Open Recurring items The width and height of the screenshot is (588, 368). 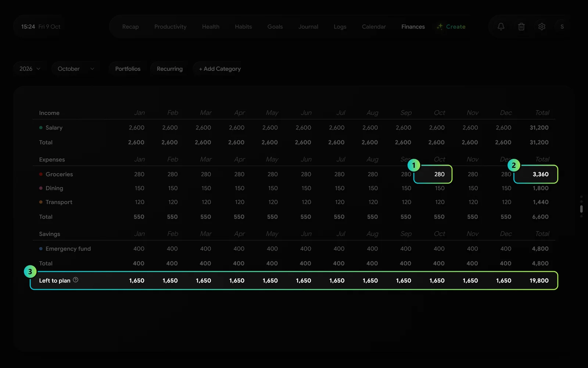170,69
